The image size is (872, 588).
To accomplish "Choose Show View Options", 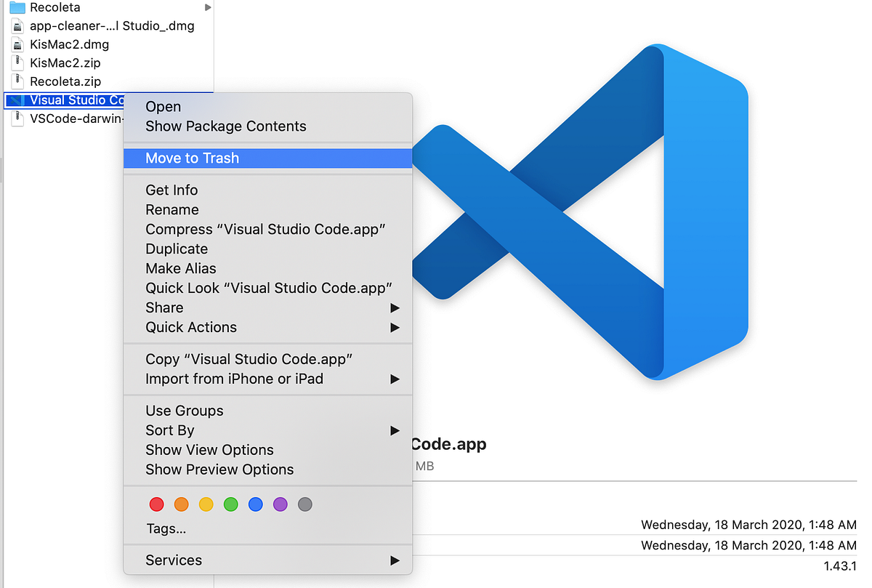I will [268, 451].
